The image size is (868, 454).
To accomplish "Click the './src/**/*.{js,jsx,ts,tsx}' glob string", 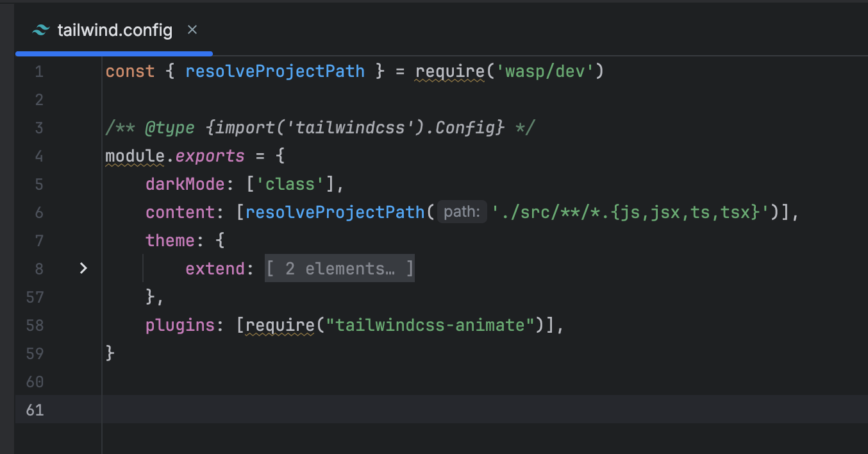I will 631,212.
